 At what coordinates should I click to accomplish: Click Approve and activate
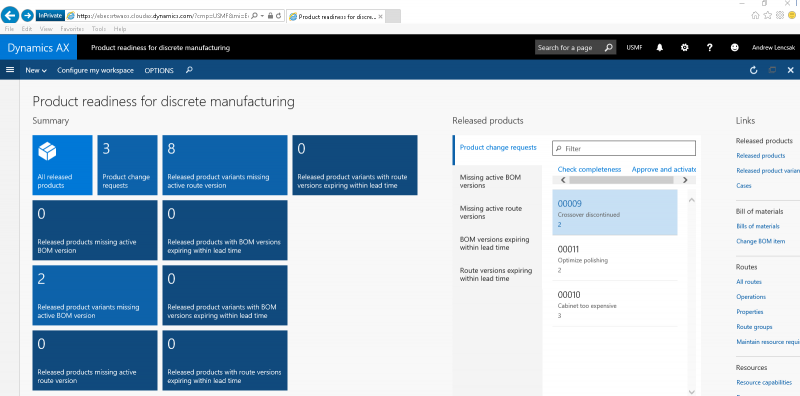point(664,169)
